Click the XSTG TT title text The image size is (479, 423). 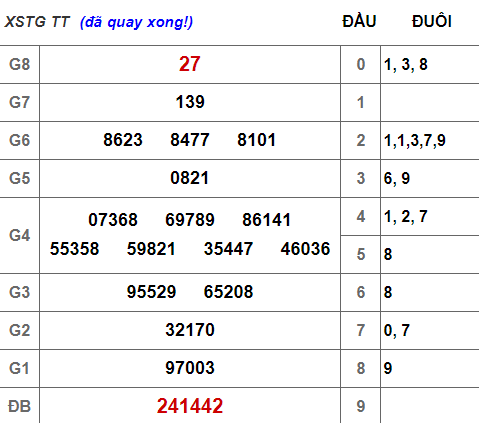[37, 22]
